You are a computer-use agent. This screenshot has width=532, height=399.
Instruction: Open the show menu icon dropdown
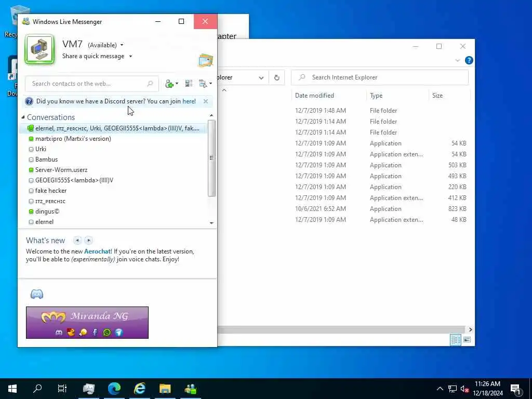click(205, 84)
